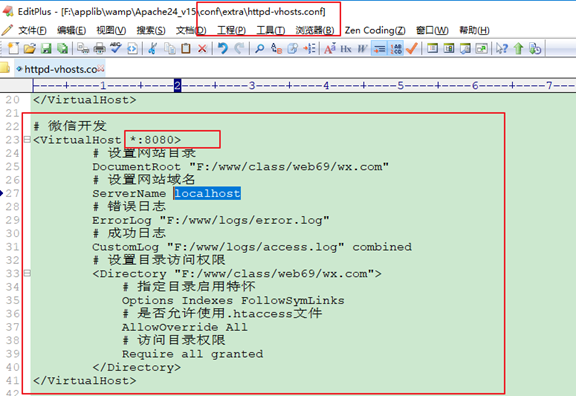Open the 浏览器(B) menu
Screen dimensions: 576x396
(x=315, y=30)
